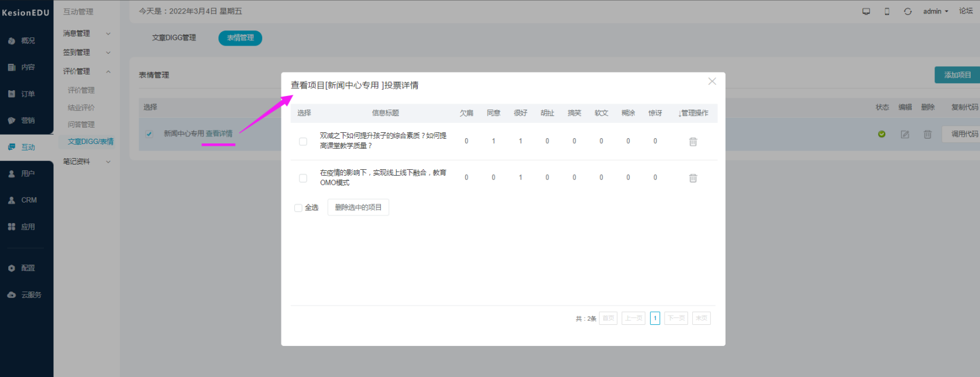Viewport: 980px width, 377px height.
Task: Delete the first vote row with trash icon
Action: (693, 142)
